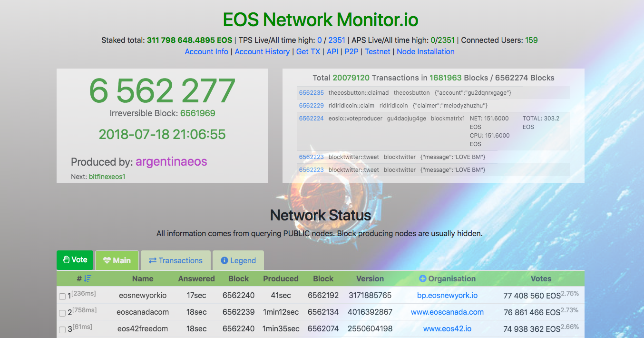Viewport: 644px width, 338px height.
Task: Click the Organisation column header
Action: [x=452, y=279]
